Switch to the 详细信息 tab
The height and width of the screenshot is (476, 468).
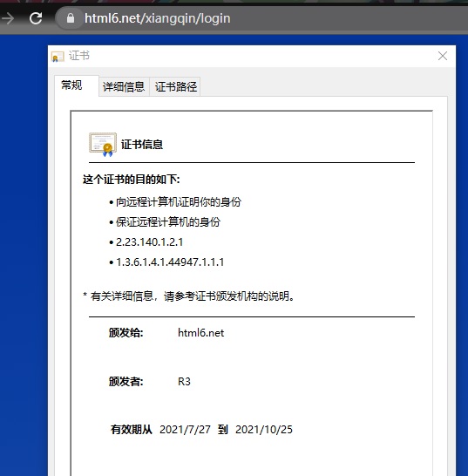(x=124, y=87)
